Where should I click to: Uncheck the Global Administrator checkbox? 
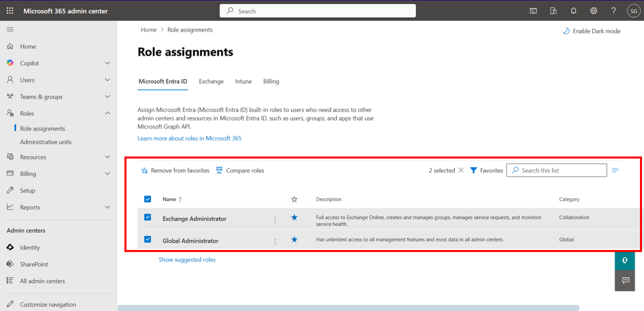(148, 239)
